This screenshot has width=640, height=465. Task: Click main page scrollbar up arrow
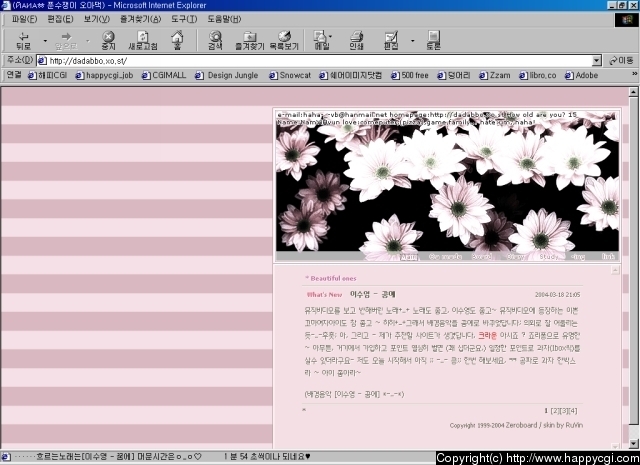tap(633, 92)
